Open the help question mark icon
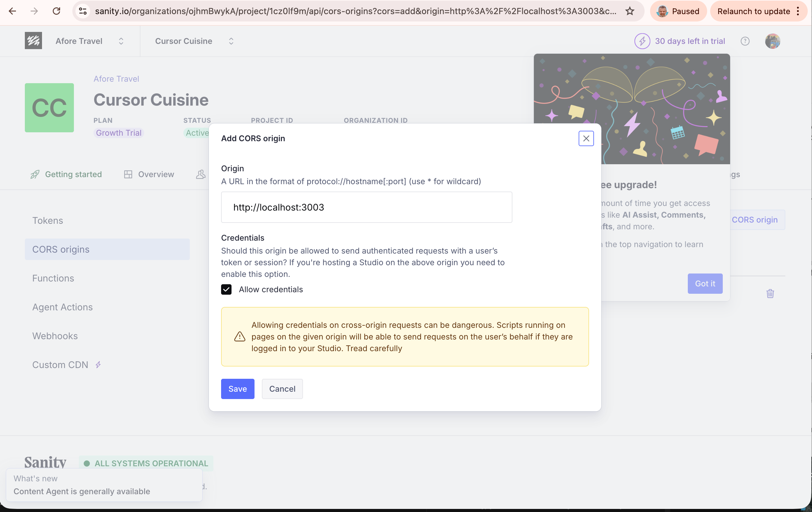The height and width of the screenshot is (512, 812). [745, 41]
